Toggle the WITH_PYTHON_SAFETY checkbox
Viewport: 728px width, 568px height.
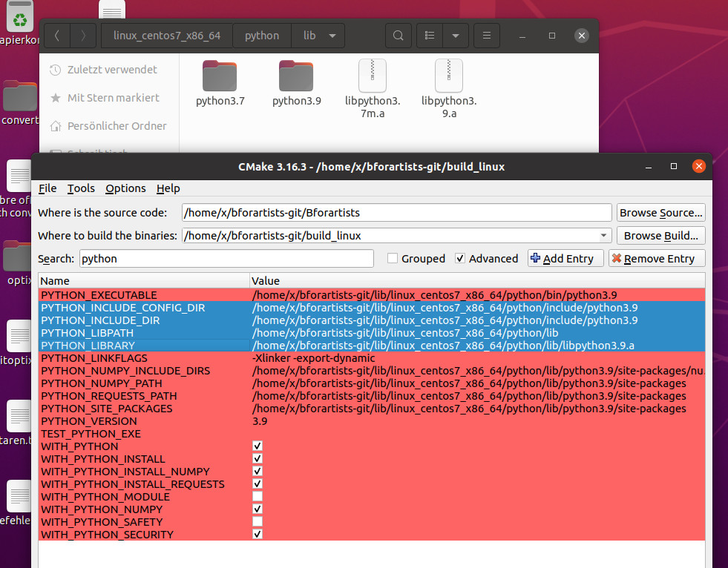258,522
